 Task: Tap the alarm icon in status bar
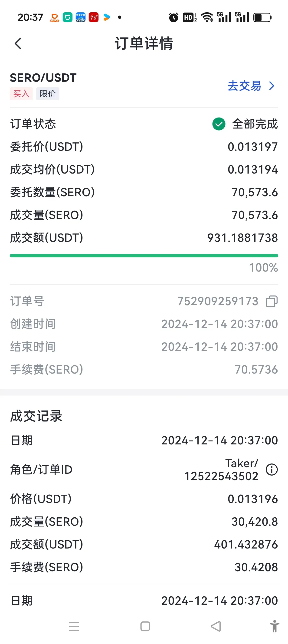173,17
